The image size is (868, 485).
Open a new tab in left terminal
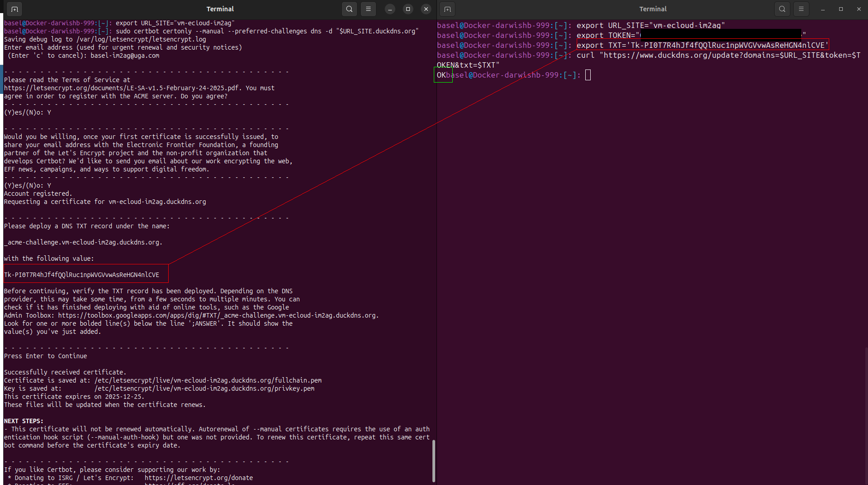pyautogui.click(x=14, y=9)
